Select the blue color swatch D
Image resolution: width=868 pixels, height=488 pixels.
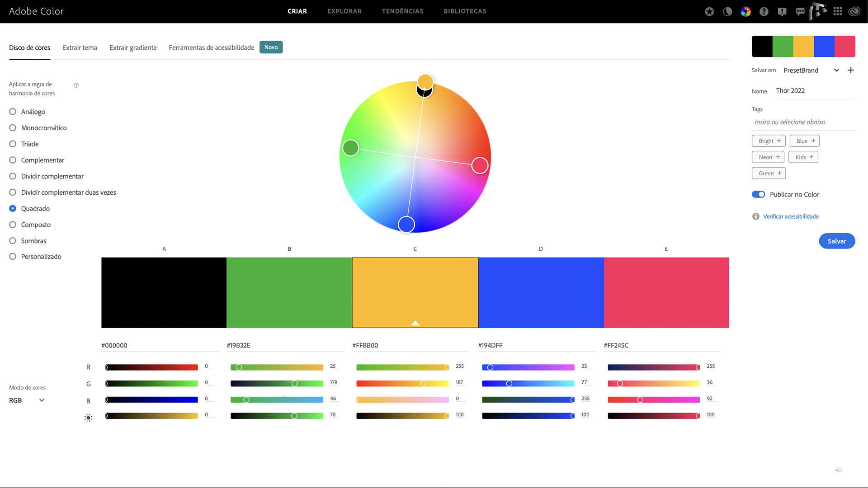(x=541, y=292)
